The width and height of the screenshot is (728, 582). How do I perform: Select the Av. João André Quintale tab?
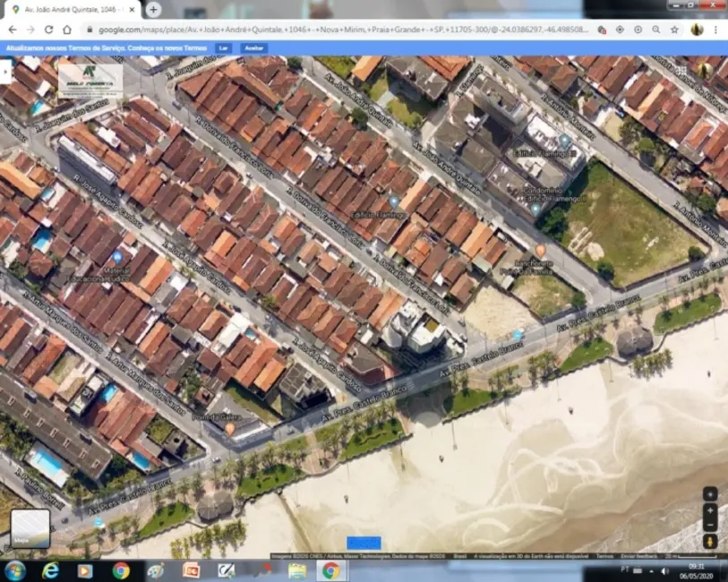click(x=72, y=9)
